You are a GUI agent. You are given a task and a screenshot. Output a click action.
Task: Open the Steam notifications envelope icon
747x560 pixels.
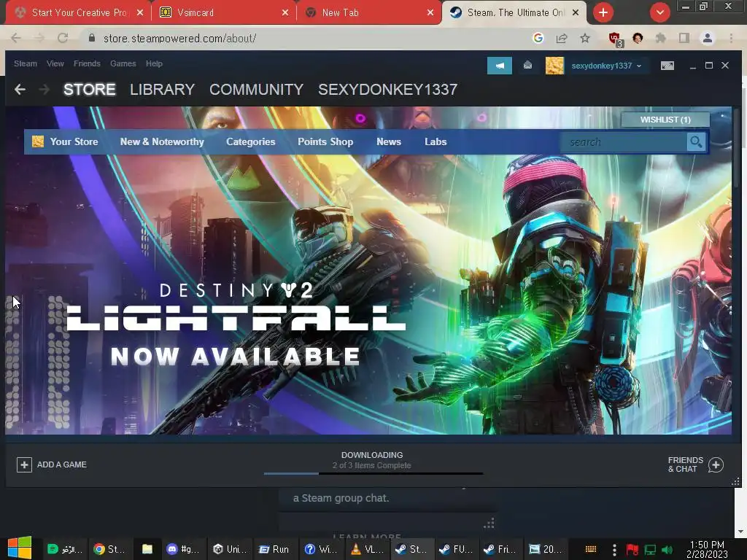[527, 65]
